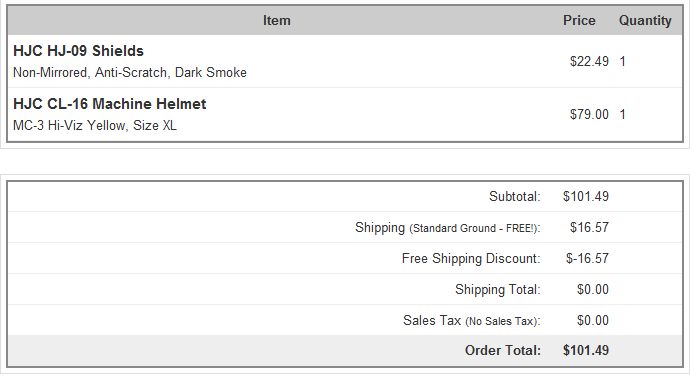690x379 pixels.
Task: Click the Item column header
Action: point(276,21)
